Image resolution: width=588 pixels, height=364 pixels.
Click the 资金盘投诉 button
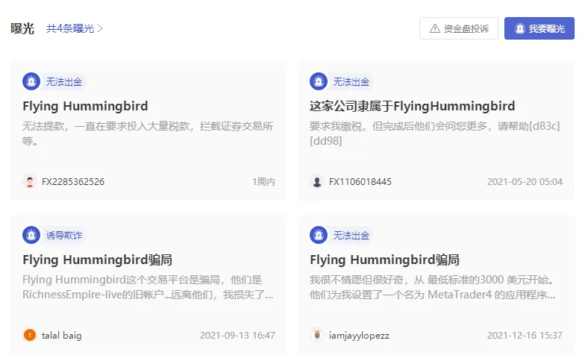459,28
